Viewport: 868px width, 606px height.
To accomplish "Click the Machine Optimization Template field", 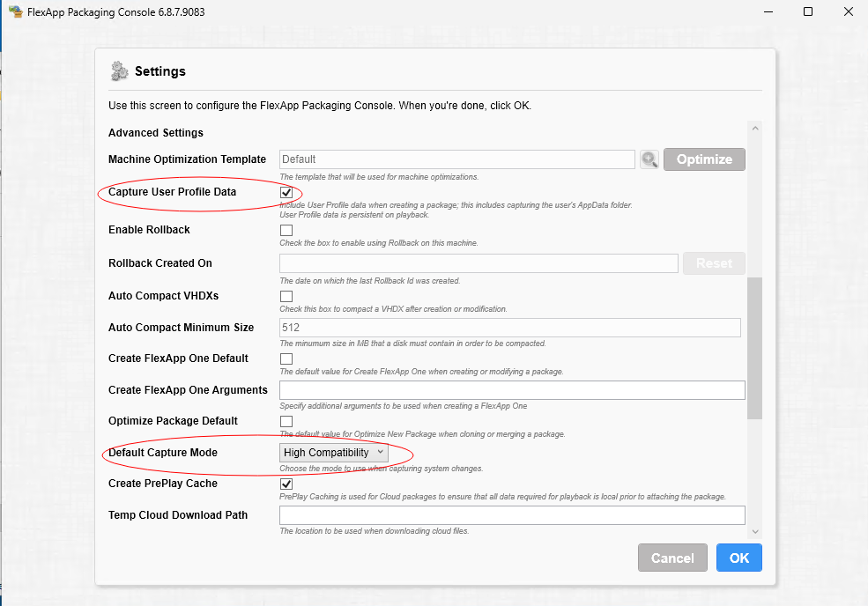I will click(x=457, y=159).
